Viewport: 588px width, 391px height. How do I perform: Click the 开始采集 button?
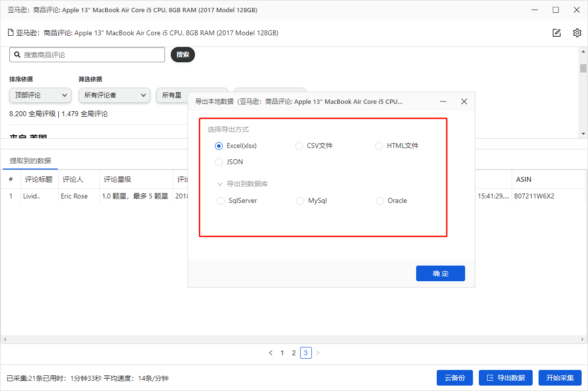560,378
